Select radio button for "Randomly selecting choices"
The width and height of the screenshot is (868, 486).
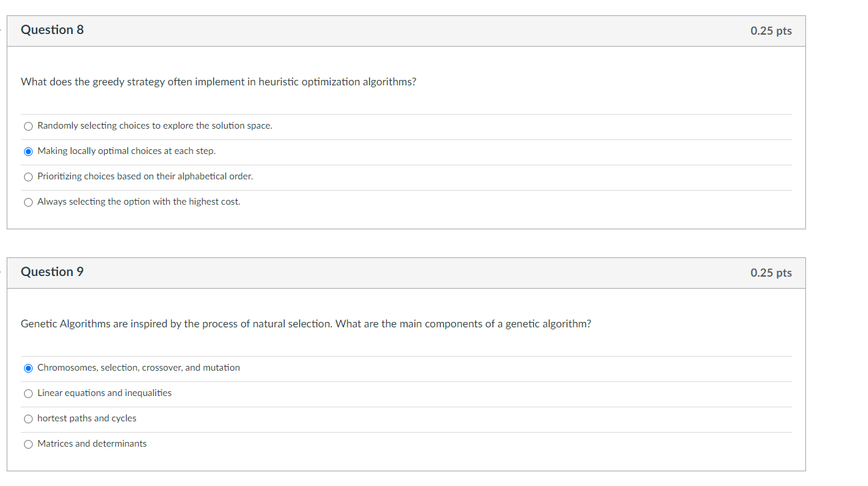tap(28, 126)
